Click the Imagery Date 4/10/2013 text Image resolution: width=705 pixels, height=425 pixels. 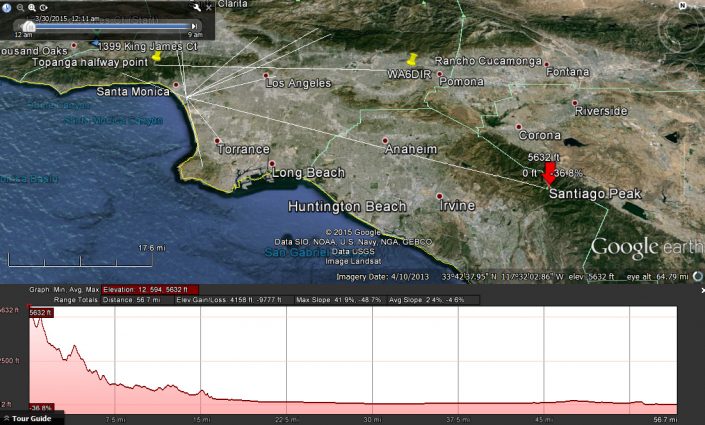pos(382,277)
